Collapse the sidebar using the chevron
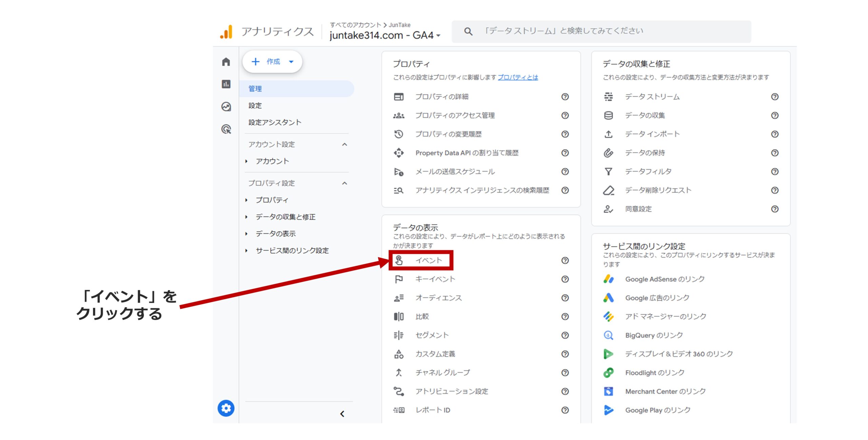The height and width of the screenshot is (440, 868). click(x=342, y=414)
